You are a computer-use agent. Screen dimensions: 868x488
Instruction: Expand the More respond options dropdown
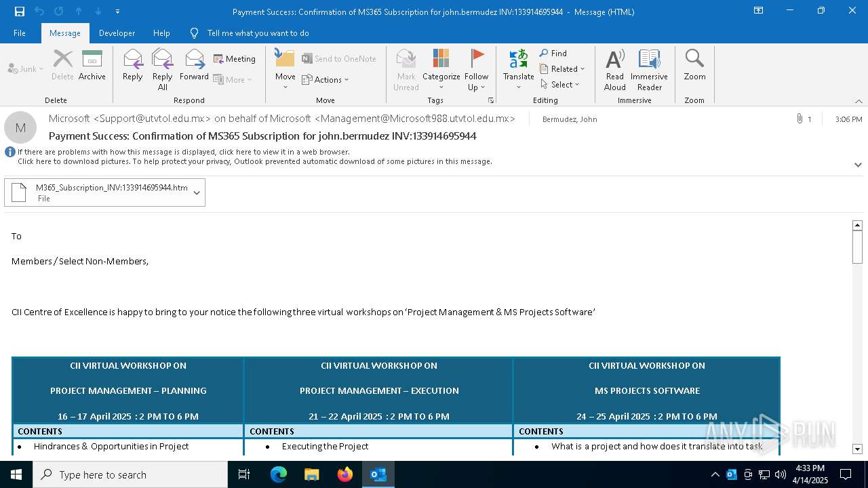(233, 79)
